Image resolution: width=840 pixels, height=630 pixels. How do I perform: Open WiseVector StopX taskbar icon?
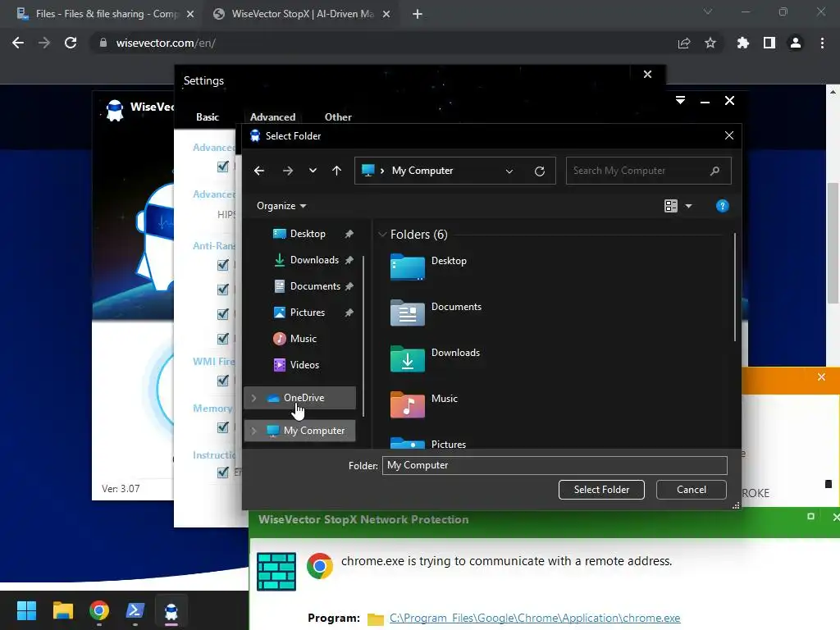click(171, 610)
